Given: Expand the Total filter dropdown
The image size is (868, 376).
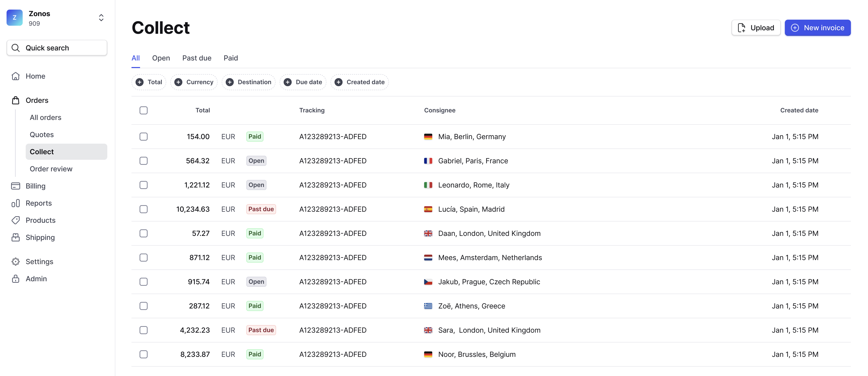Looking at the screenshot, I should [149, 82].
